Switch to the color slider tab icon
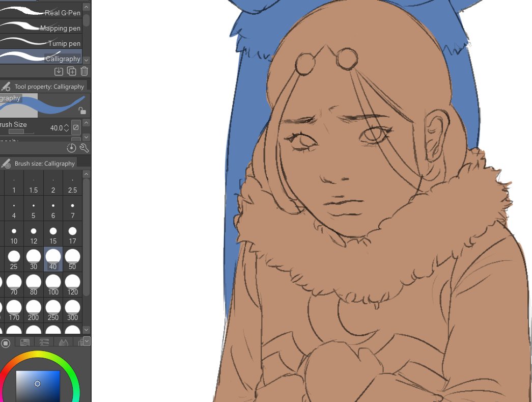 coord(44,343)
